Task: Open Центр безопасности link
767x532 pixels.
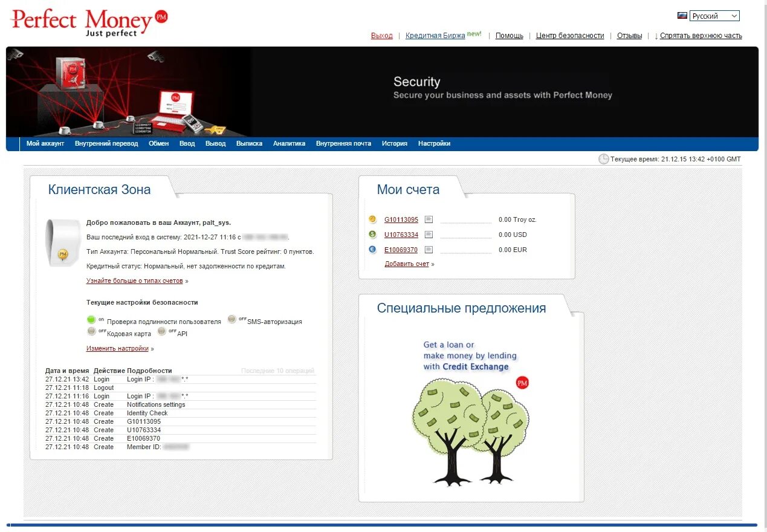Action: pos(570,36)
